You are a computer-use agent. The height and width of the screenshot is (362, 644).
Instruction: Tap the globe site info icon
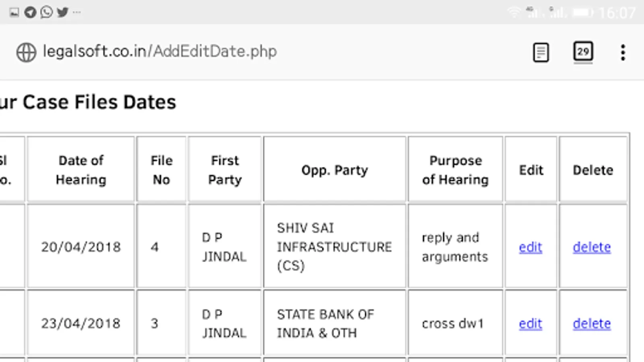coord(26,52)
